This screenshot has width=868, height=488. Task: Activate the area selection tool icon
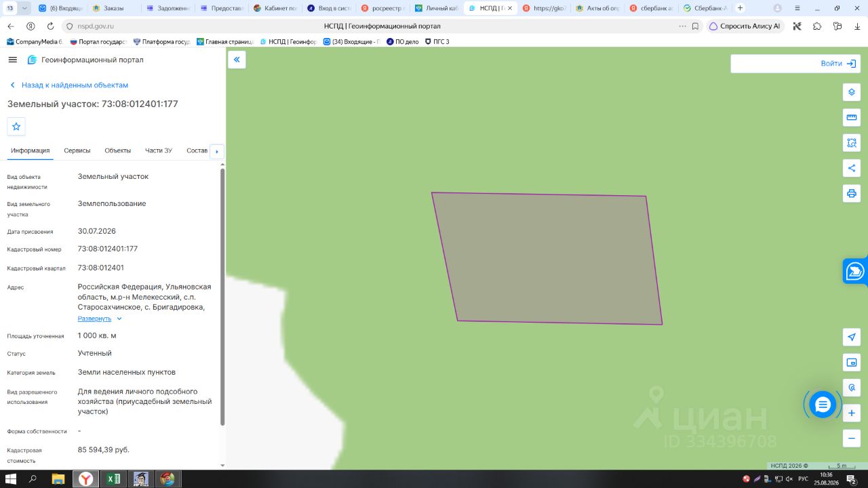[x=852, y=143]
